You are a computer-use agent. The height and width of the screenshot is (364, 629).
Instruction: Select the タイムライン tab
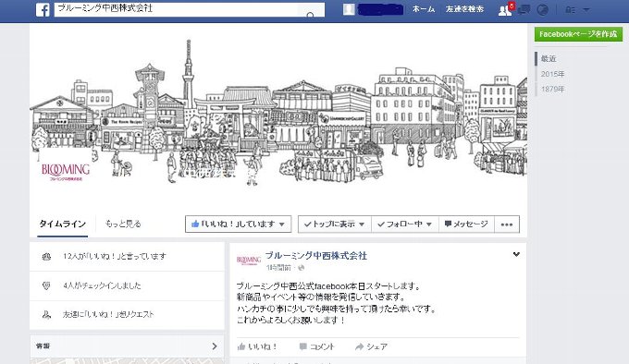click(62, 224)
